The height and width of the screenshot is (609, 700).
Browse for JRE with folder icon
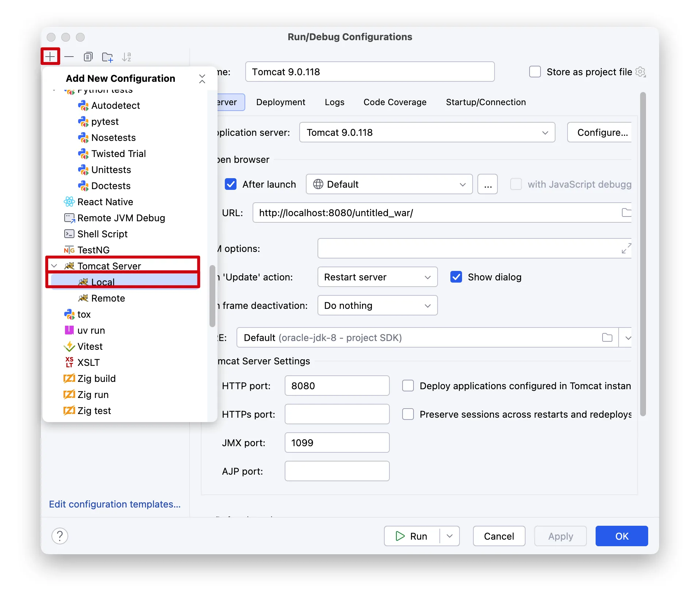tap(607, 337)
